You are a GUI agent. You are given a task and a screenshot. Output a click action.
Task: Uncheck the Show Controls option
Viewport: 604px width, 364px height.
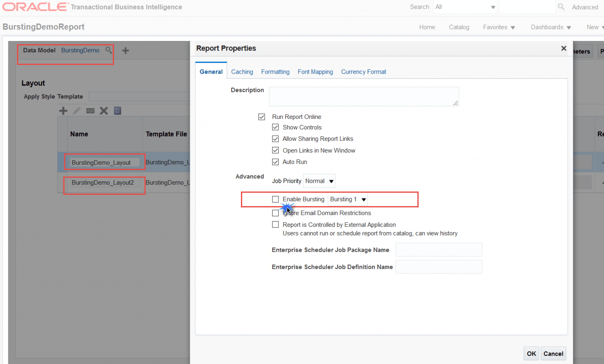[275, 127]
